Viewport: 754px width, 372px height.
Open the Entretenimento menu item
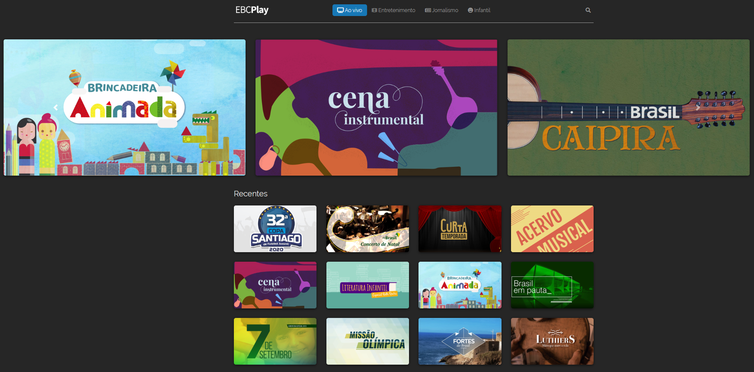[393, 10]
